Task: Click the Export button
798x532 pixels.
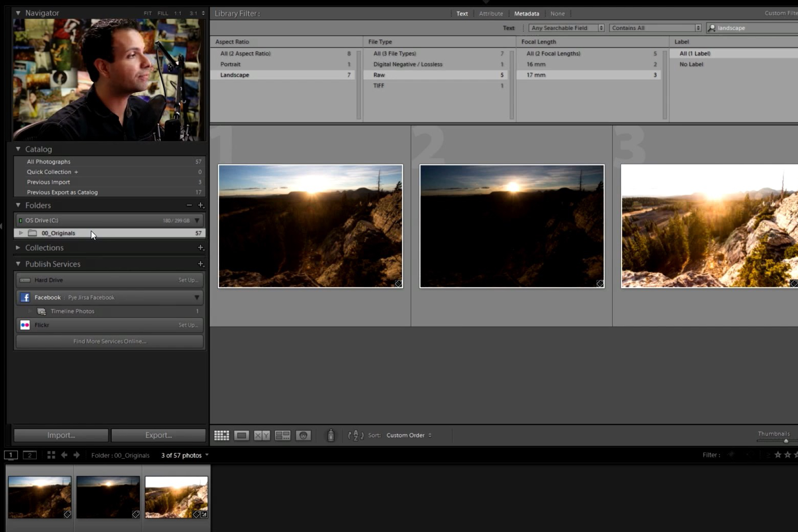Action: [158, 435]
